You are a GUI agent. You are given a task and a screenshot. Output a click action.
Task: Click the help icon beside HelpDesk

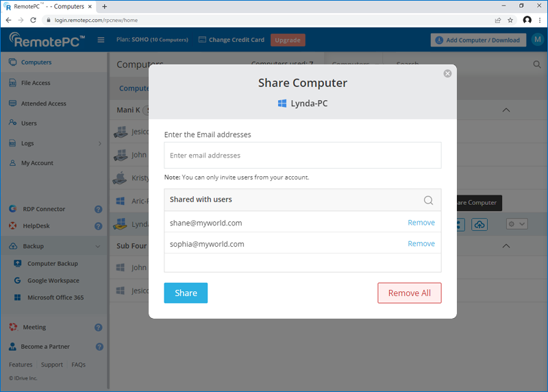[98, 226]
